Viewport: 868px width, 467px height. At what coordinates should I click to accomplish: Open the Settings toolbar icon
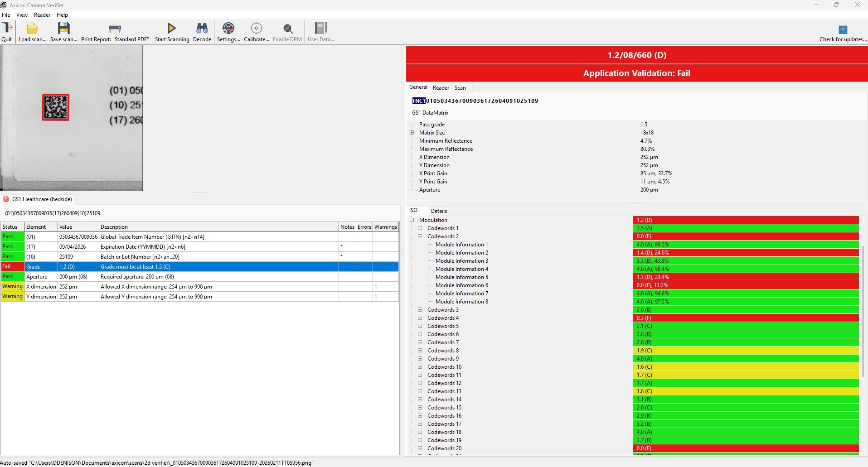(x=228, y=29)
